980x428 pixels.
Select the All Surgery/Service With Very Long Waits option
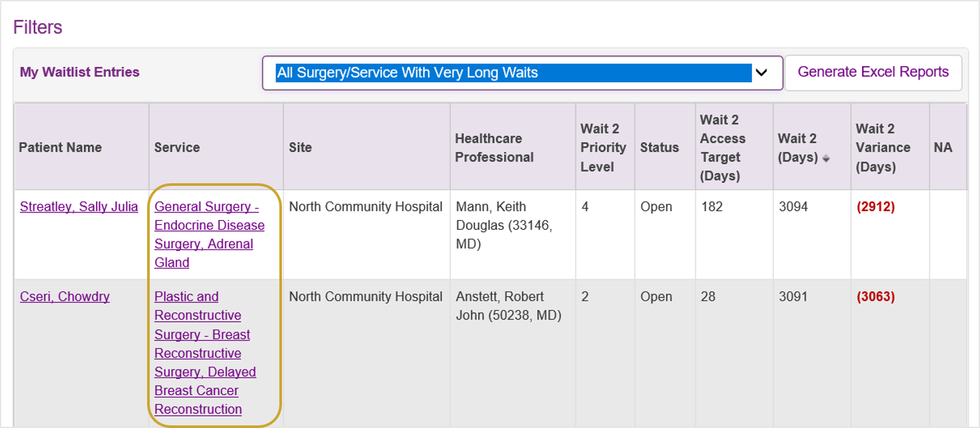pyautogui.click(x=514, y=73)
